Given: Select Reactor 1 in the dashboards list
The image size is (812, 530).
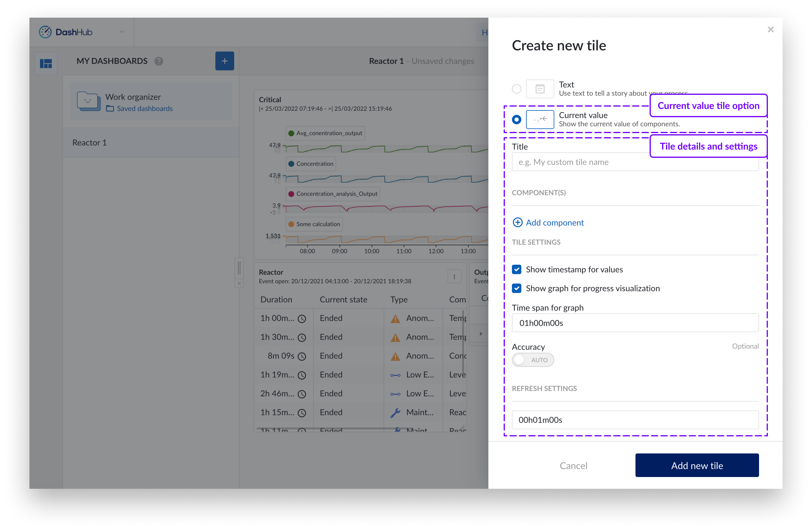Looking at the screenshot, I should click(89, 143).
